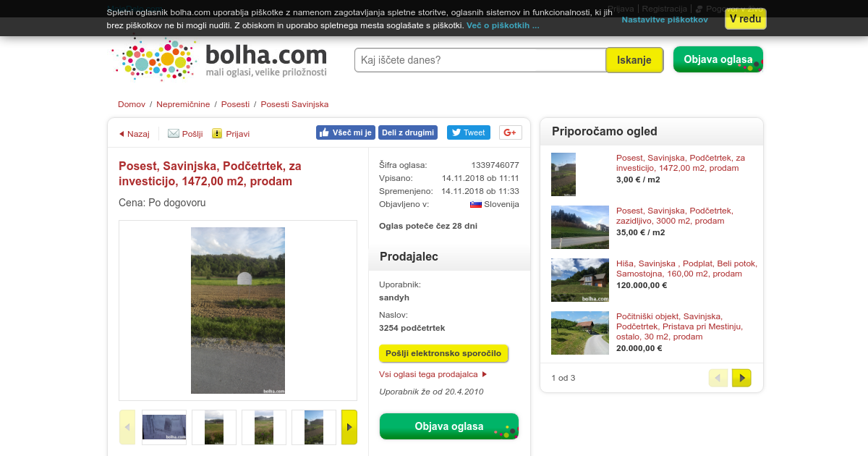Open the main field photo
Screen dimensions: 868x456
238,311
